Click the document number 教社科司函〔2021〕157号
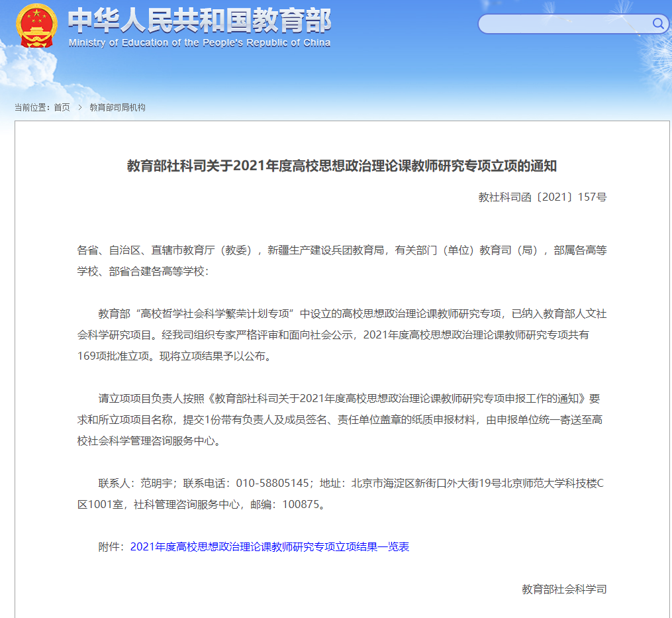This screenshot has height=618, width=672. tap(542, 197)
